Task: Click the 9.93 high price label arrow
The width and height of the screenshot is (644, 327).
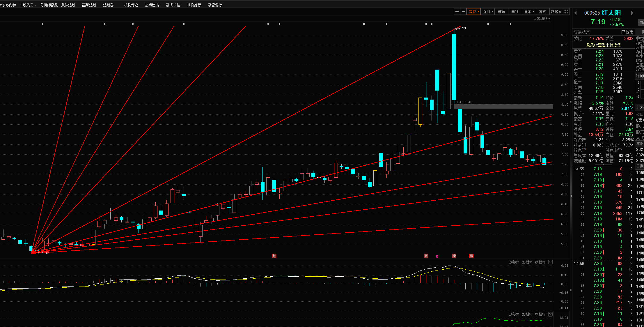Action: pyautogui.click(x=460, y=28)
